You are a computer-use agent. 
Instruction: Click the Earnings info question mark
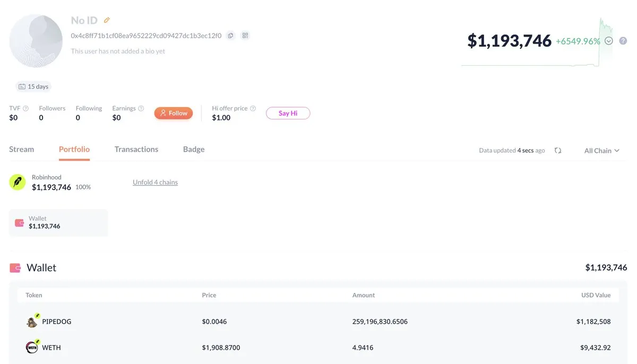coord(141,108)
